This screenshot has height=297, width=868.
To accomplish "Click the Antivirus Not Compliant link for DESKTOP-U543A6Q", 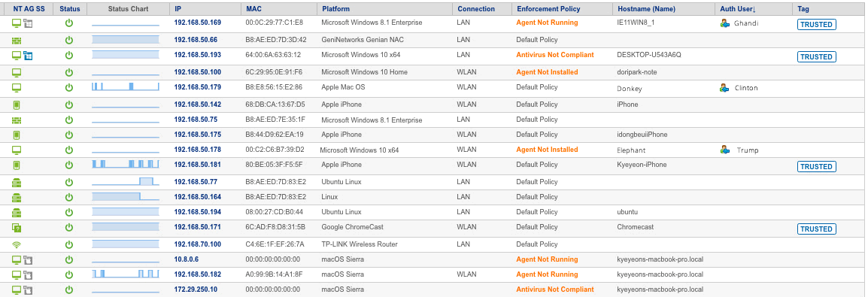I will pos(555,55).
